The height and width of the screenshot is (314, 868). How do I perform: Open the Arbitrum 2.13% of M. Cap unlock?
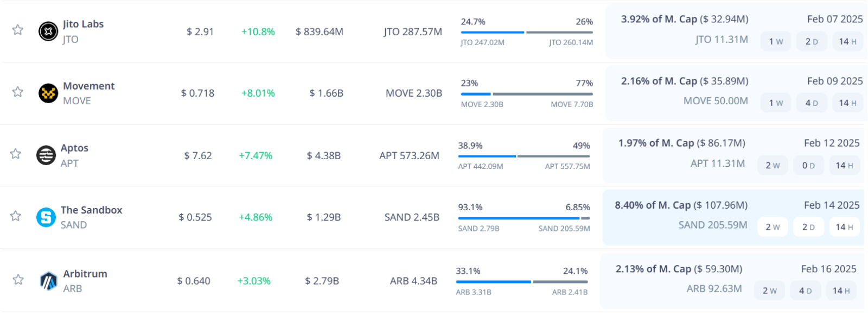click(x=679, y=269)
